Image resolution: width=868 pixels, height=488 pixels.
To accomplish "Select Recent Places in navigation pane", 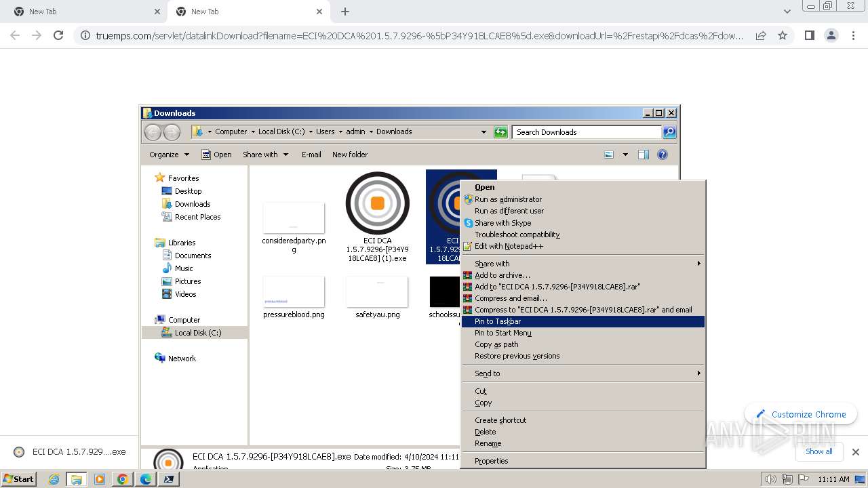I will 197,217.
